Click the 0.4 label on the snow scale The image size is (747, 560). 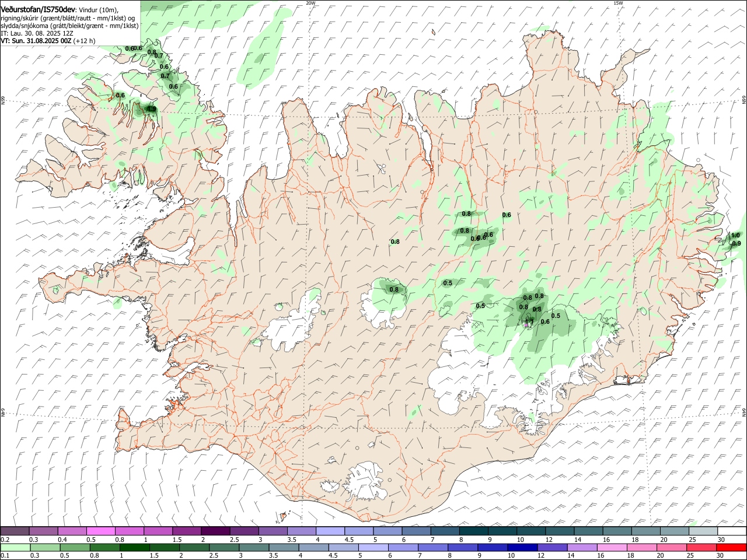62,540
